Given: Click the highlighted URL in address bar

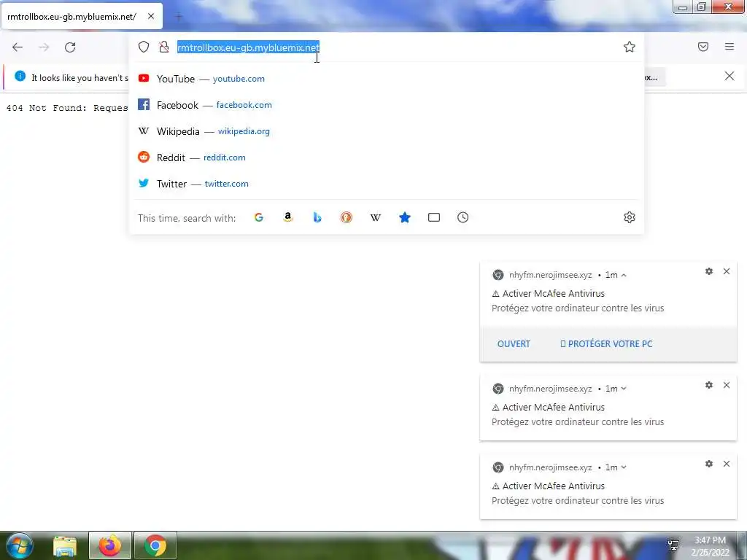Looking at the screenshot, I should (x=248, y=47).
